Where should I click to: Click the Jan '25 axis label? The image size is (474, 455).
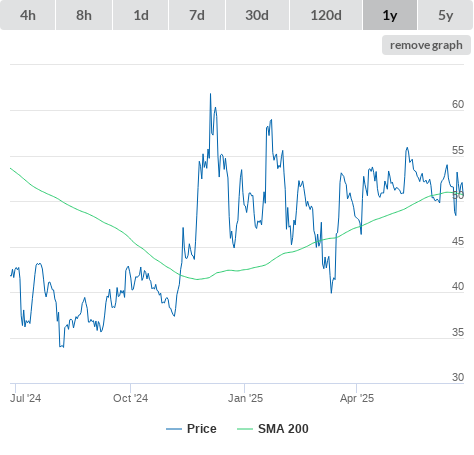[245, 398]
